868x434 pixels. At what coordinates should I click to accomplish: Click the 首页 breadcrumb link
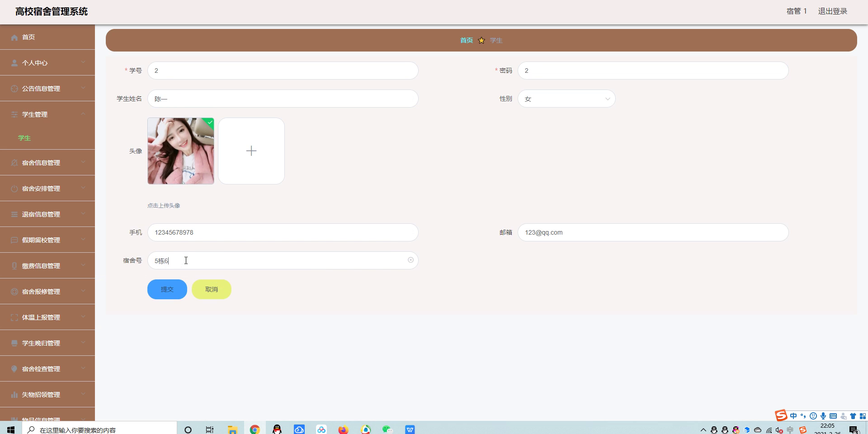click(467, 41)
